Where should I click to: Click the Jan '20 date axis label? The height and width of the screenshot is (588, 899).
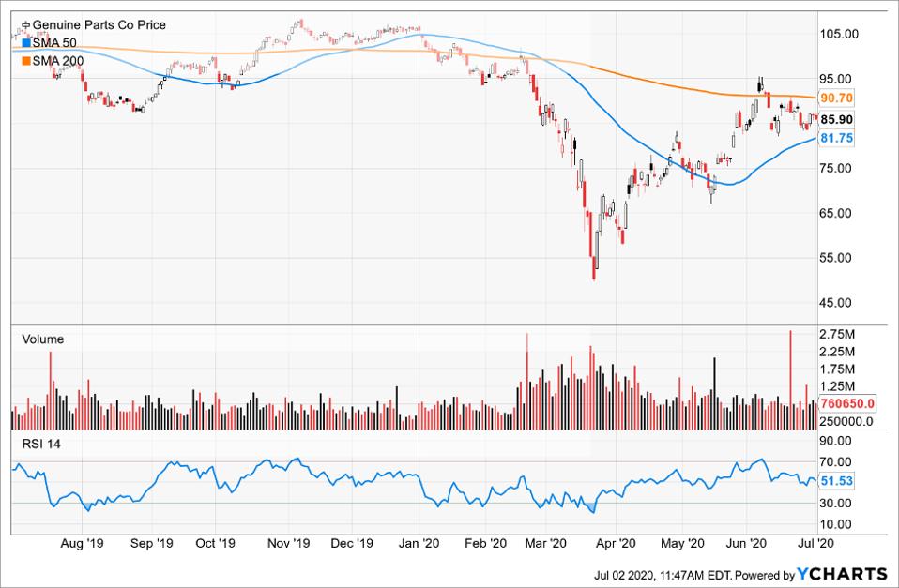pos(419,543)
